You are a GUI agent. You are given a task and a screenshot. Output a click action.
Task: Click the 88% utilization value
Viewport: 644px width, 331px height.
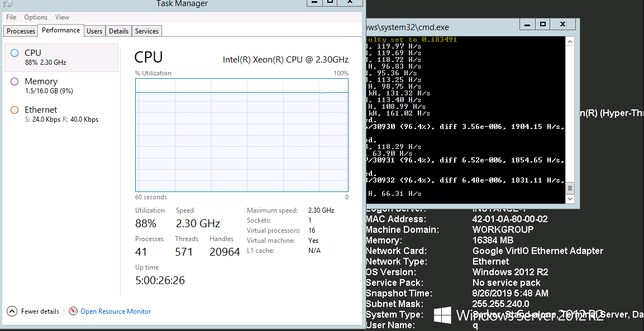click(146, 224)
